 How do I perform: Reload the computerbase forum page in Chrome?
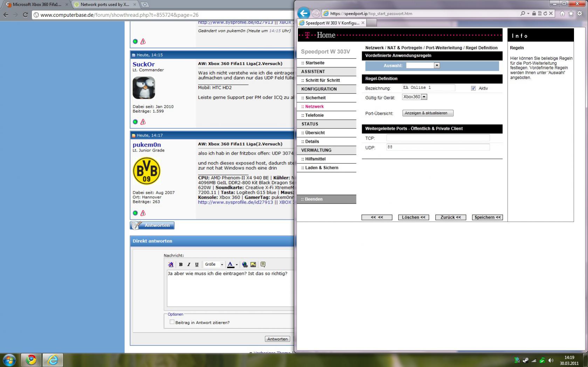(x=25, y=15)
